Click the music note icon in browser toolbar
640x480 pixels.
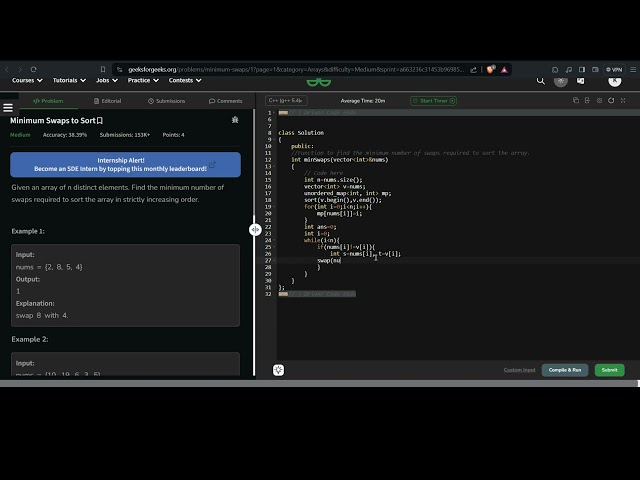(569, 70)
